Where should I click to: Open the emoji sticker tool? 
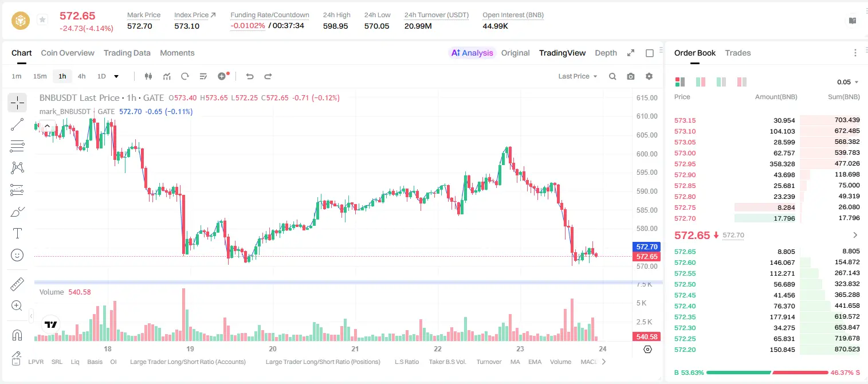[x=17, y=255]
